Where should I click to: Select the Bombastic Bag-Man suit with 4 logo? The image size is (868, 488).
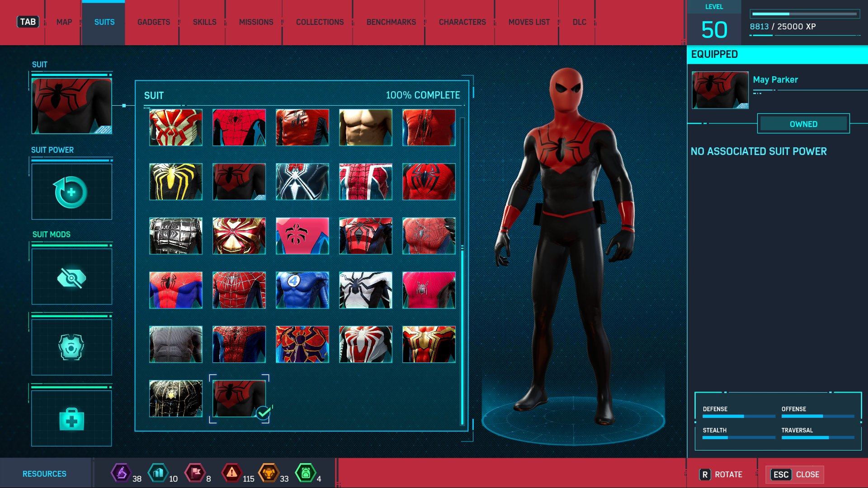[x=302, y=290]
